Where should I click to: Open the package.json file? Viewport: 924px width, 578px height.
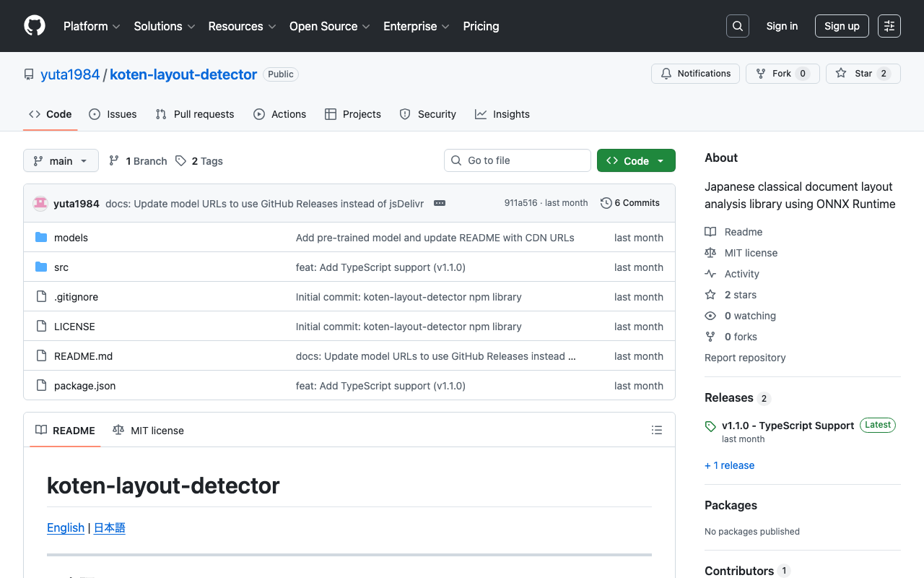click(84, 386)
